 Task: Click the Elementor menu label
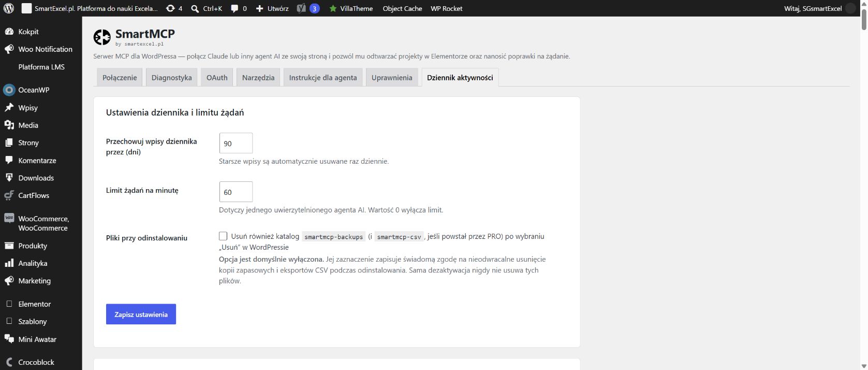[x=35, y=304]
